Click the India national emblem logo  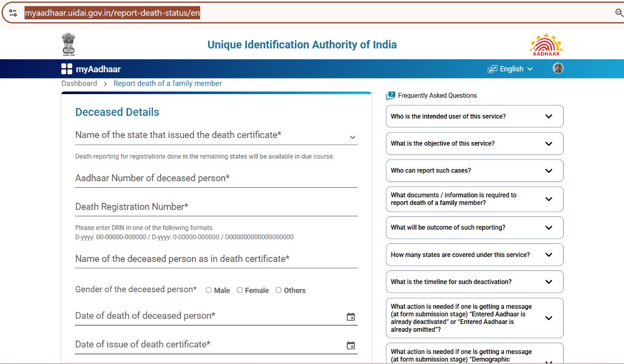[68, 45]
